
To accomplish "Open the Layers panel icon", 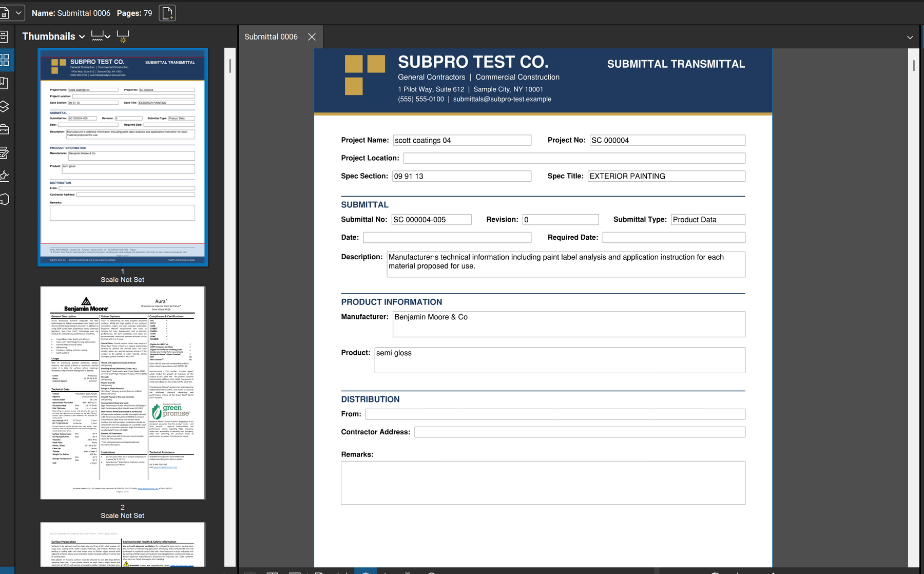I will coord(4,106).
